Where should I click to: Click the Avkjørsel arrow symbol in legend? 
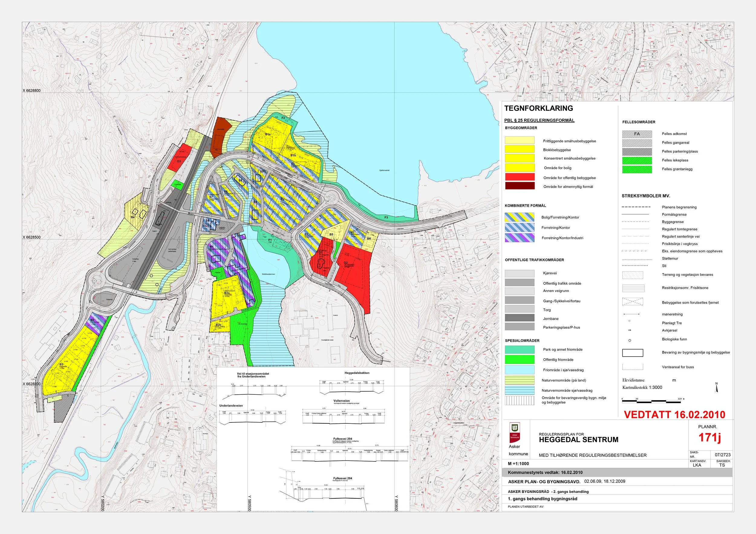coord(630,330)
